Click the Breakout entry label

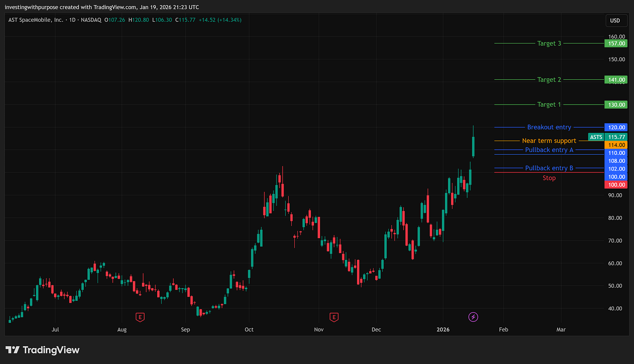pos(549,127)
